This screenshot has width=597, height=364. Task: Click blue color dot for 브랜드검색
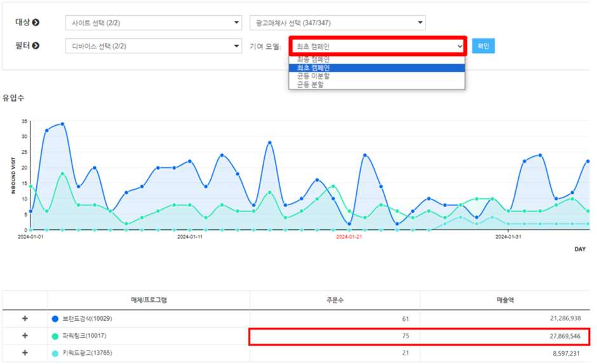(x=55, y=319)
